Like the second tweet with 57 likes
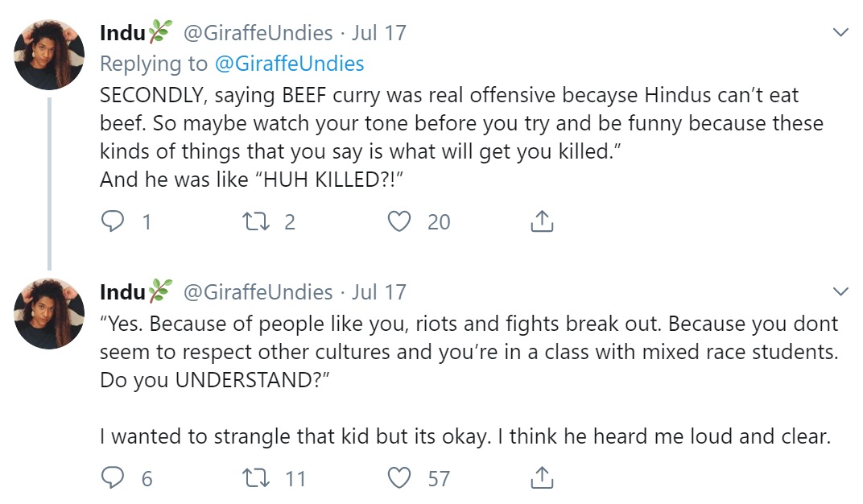This screenshot has width=863, height=504. coord(399,478)
